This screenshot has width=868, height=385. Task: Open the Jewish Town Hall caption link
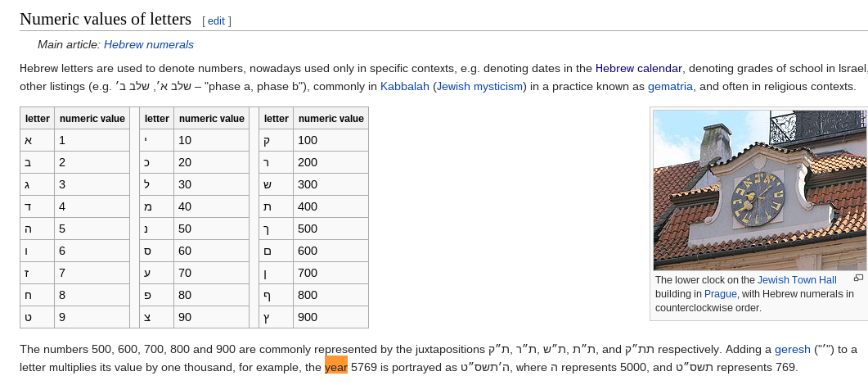pos(797,280)
